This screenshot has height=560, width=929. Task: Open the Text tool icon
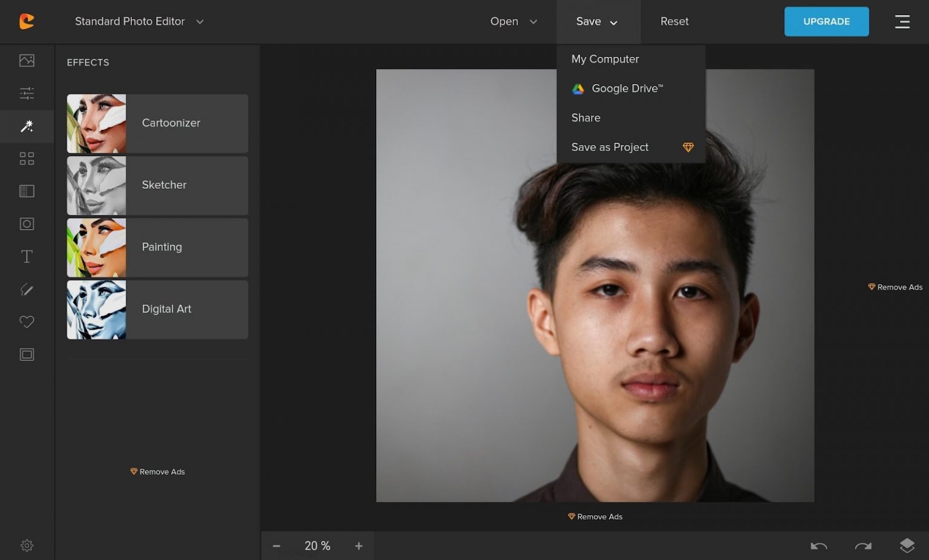27,256
